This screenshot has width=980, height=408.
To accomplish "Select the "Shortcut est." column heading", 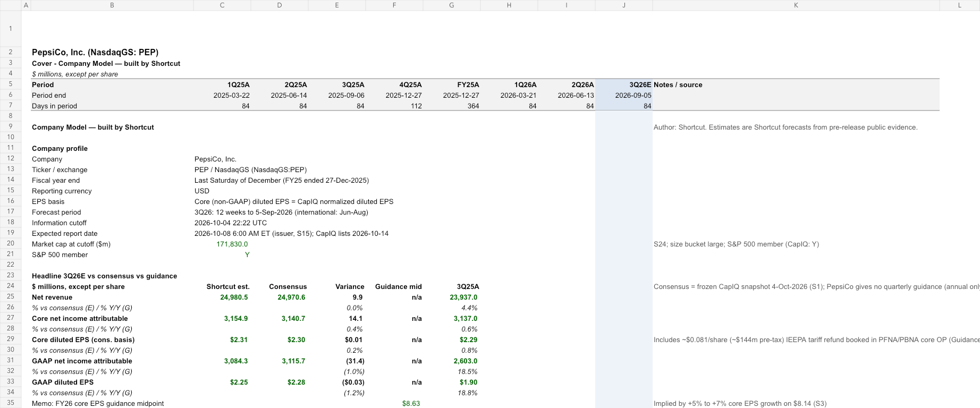I will 228,286.
